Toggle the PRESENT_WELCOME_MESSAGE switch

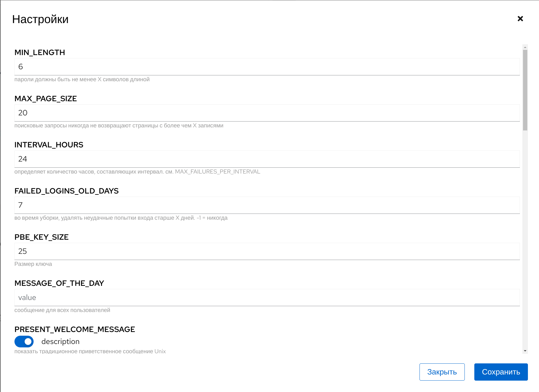pos(24,342)
